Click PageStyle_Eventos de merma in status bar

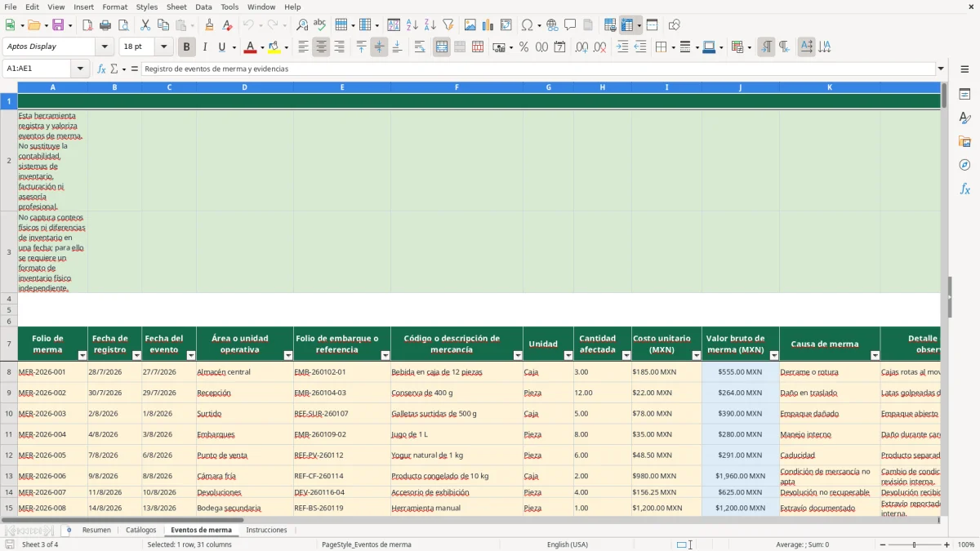tap(367, 544)
